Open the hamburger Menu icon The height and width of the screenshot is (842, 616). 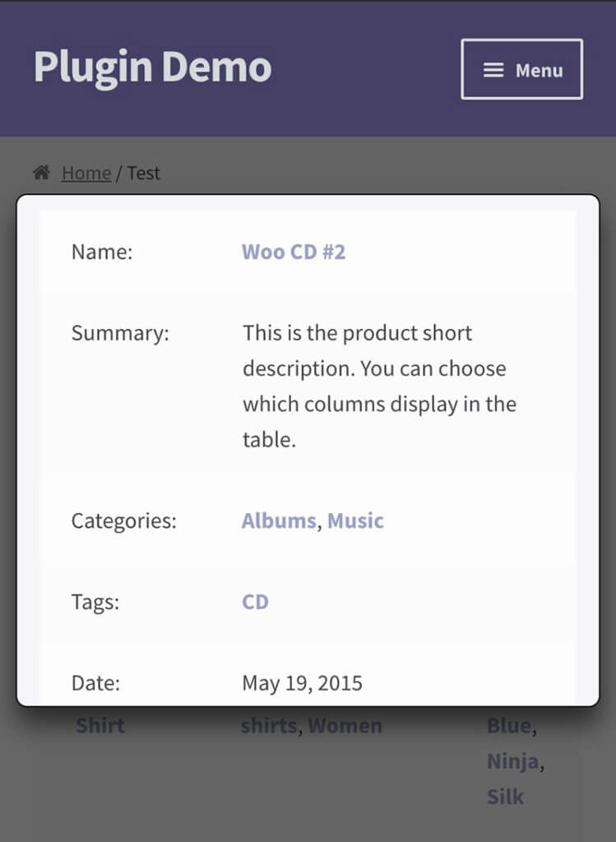coord(493,70)
